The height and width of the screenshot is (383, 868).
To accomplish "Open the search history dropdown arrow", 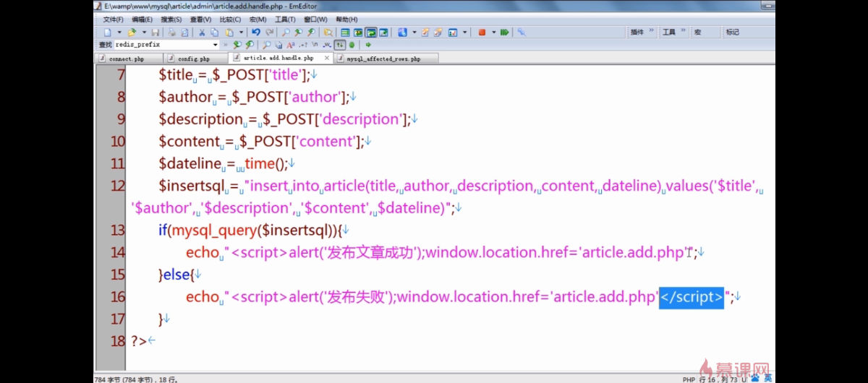I will (215, 44).
